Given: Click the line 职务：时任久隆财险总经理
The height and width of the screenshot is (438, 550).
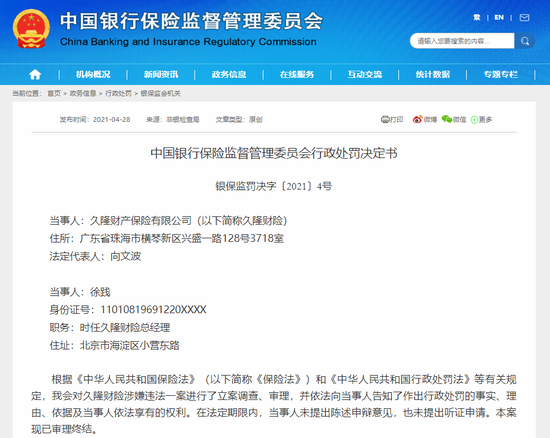Looking at the screenshot, I should (110, 328).
